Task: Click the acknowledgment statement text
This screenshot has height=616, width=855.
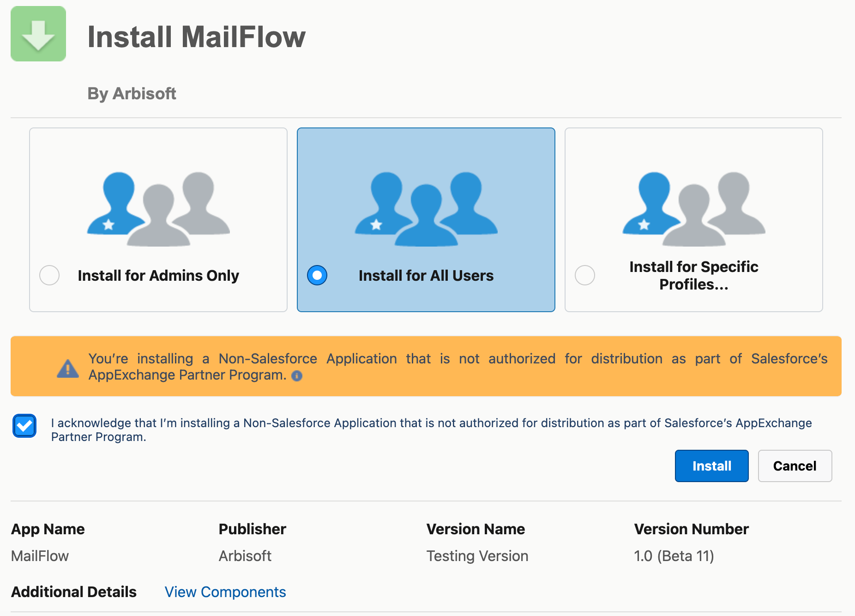Action: pos(431,430)
